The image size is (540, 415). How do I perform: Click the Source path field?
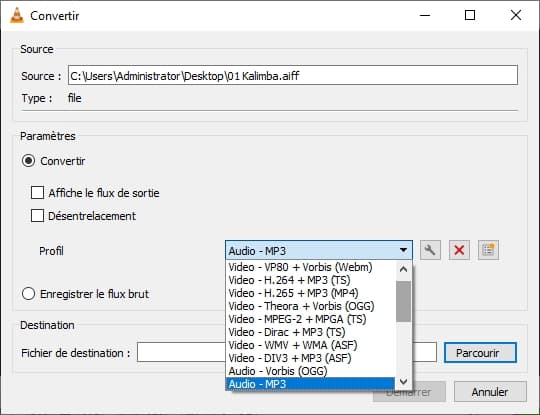pos(293,75)
